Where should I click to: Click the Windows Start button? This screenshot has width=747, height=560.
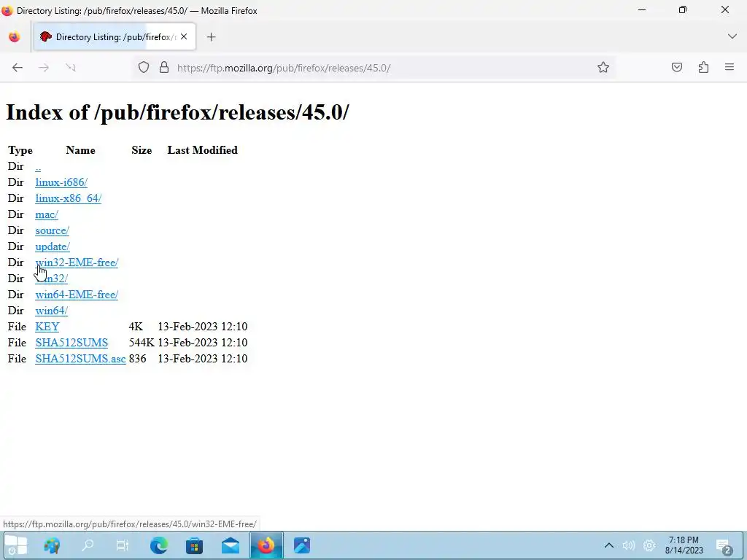(16, 545)
